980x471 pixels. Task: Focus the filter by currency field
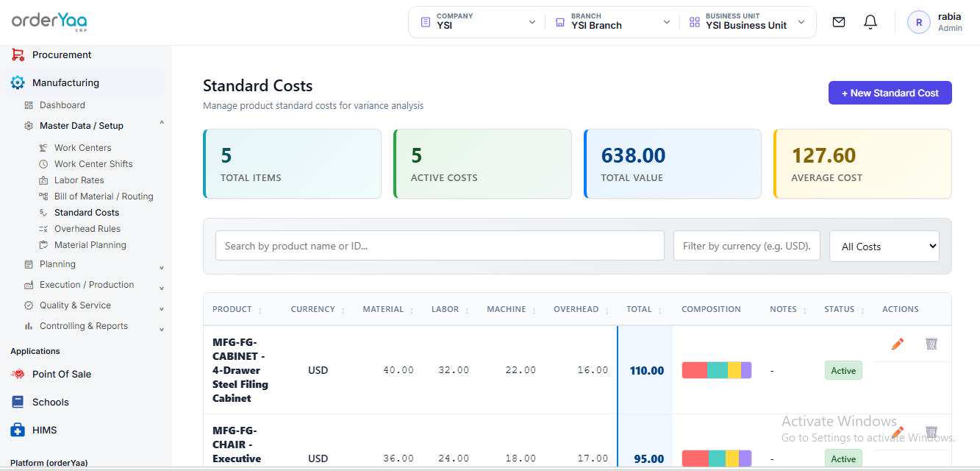tap(747, 246)
